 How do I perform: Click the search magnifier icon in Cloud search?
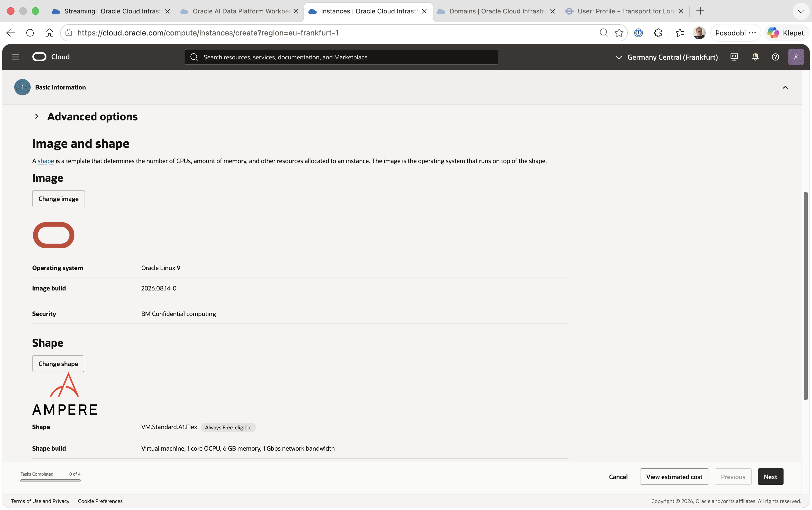(x=194, y=57)
